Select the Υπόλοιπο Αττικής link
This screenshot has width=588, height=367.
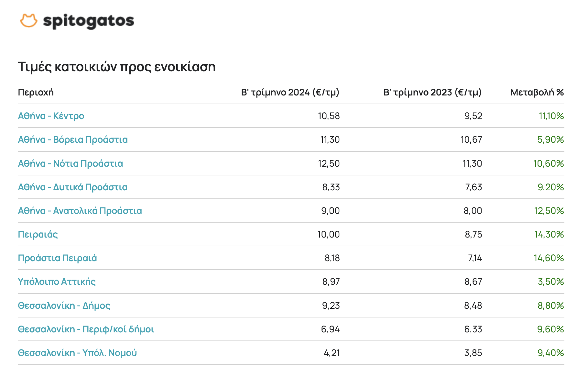click(x=57, y=282)
